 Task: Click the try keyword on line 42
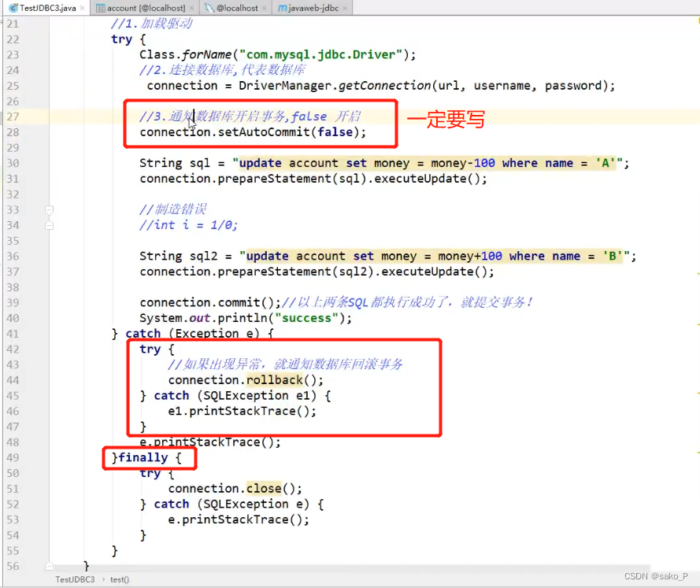[x=150, y=349]
